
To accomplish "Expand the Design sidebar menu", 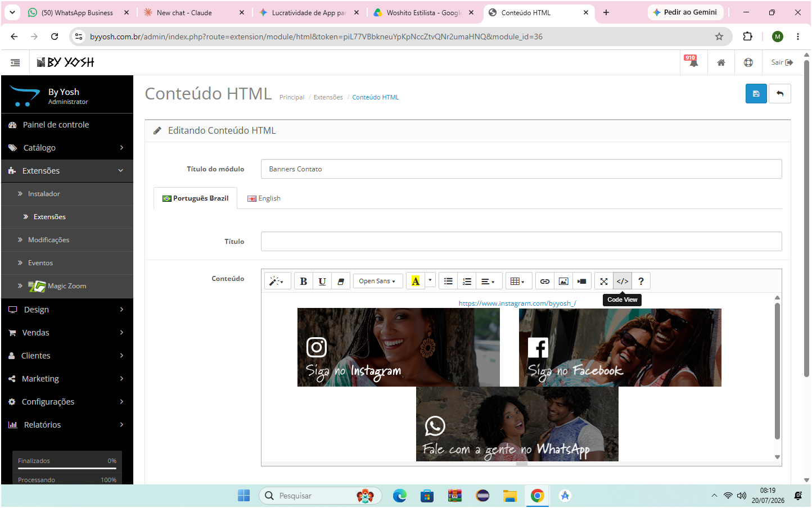I will [x=67, y=310].
